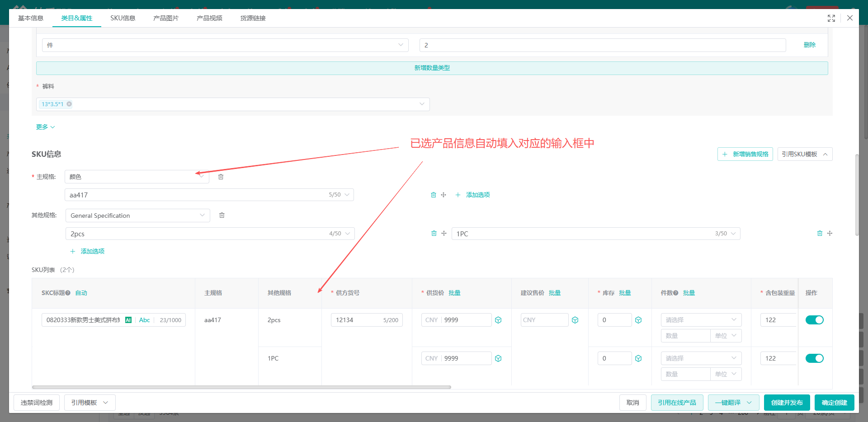Image resolution: width=868 pixels, height=422 pixels.
Task: Open the 引用模板 dropdown at bottom
Action: point(90,403)
